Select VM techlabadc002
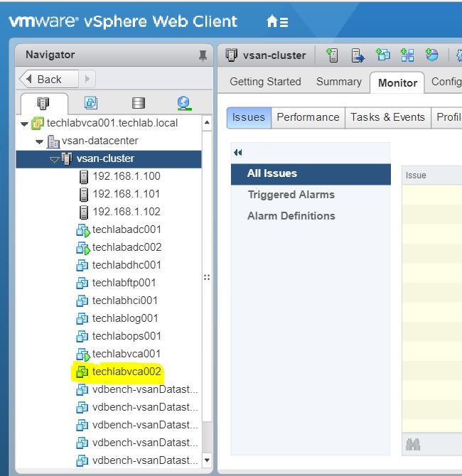This screenshot has height=476, width=462. click(127, 247)
